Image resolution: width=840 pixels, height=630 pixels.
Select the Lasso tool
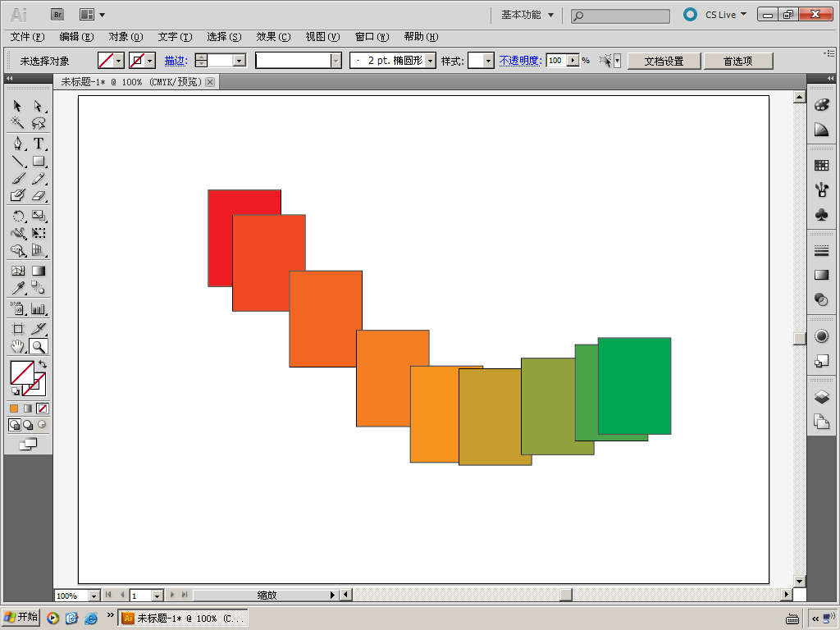click(x=38, y=123)
